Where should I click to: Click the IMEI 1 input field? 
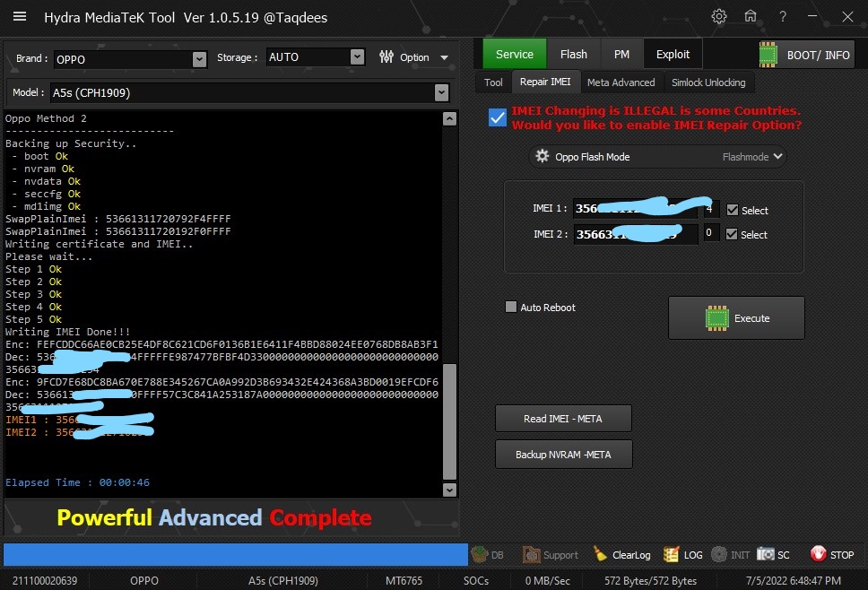(x=635, y=209)
